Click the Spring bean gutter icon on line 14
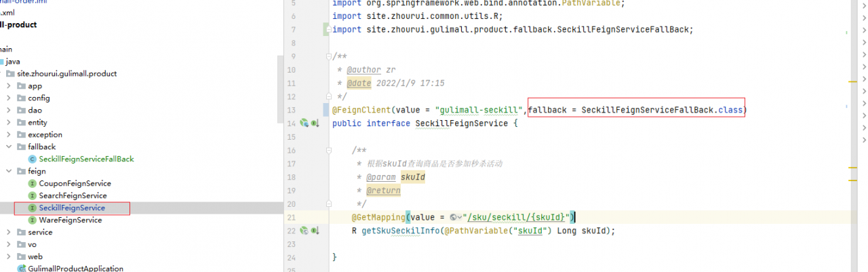Viewport: 868px width, 272px height. pyautogui.click(x=304, y=123)
